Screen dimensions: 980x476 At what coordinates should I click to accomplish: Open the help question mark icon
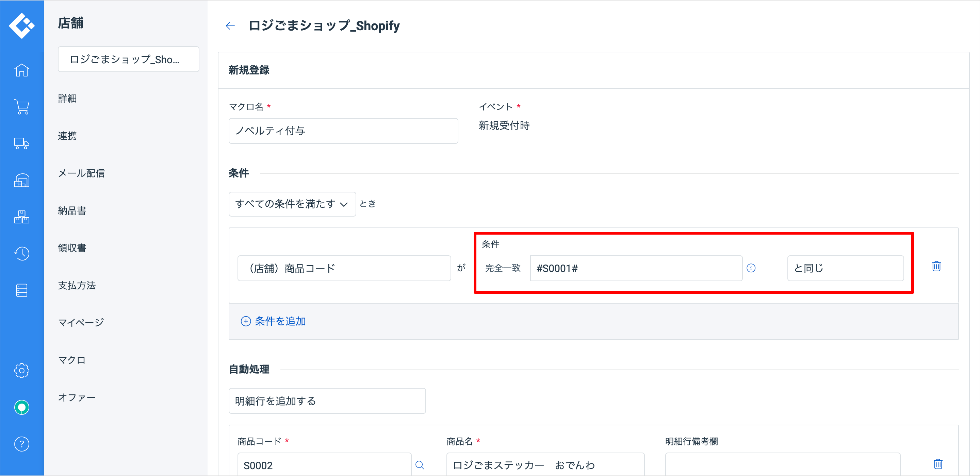click(22, 444)
